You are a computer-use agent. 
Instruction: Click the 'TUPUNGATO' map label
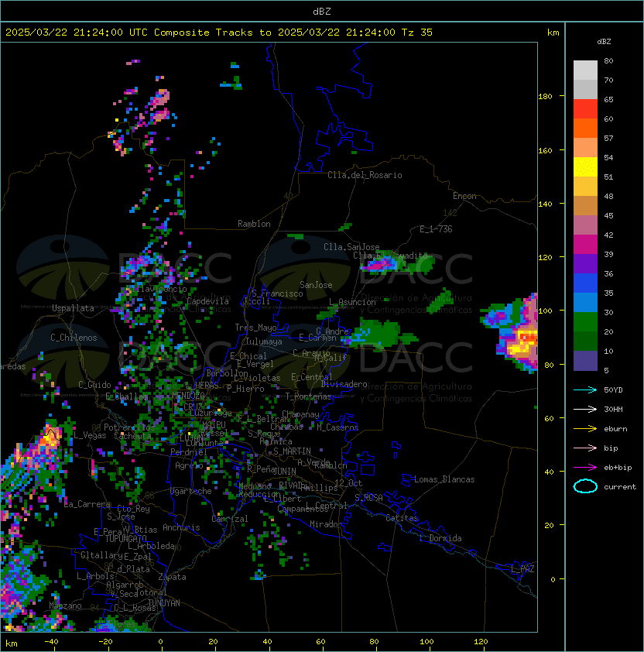click(126, 538)
